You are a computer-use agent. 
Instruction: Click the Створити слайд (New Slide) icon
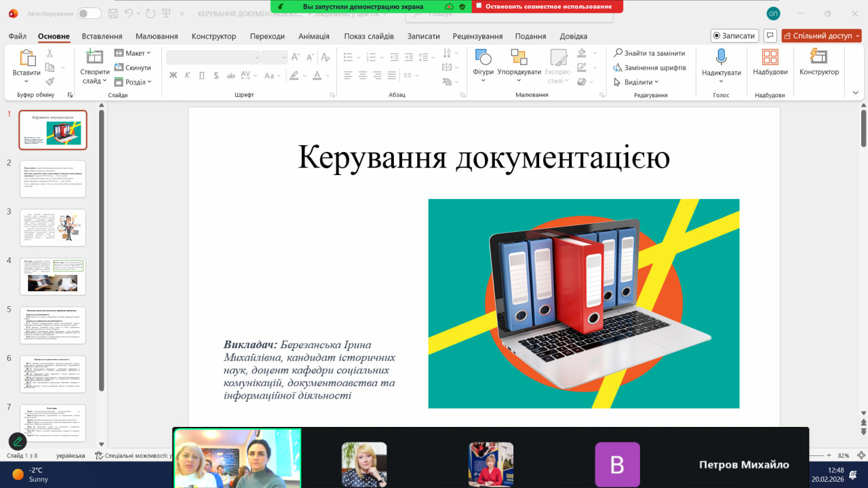94,58
